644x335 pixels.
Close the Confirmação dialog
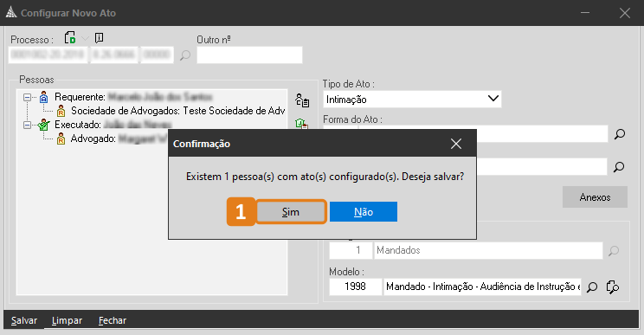456,144
